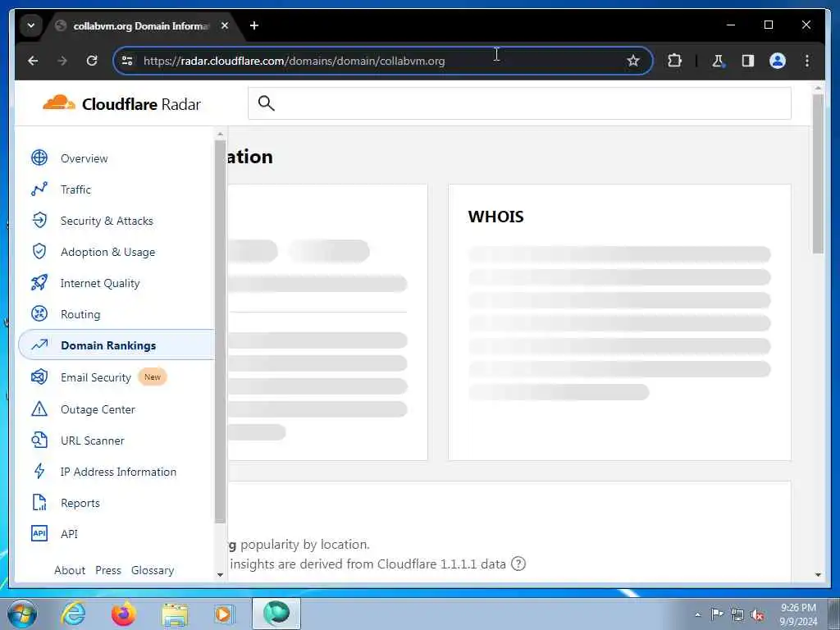Click the page vertical scrollbar thumb
The width and height of the screenshot is (840, 630).
click(818, 174)
